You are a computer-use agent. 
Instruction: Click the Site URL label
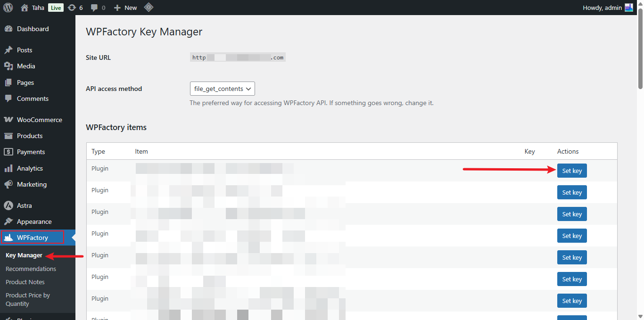(98, 57)
